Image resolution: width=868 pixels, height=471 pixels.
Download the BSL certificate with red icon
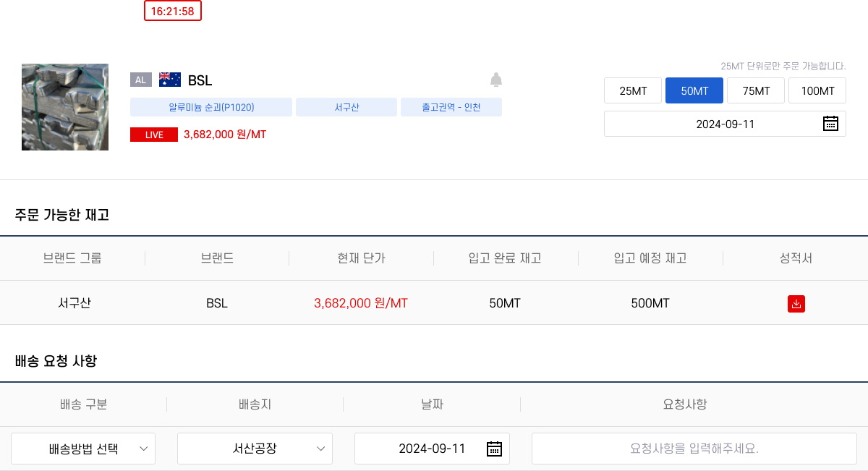click(x=796, y=304)
